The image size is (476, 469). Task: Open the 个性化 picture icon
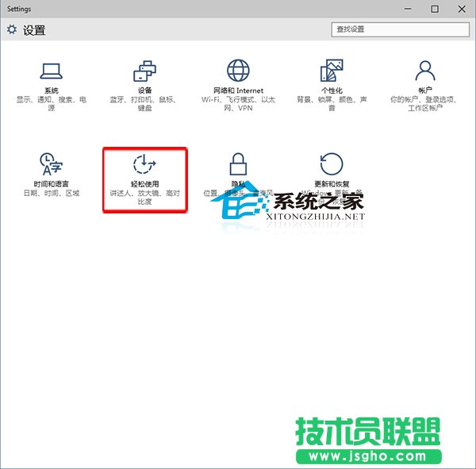coord(332,71)
